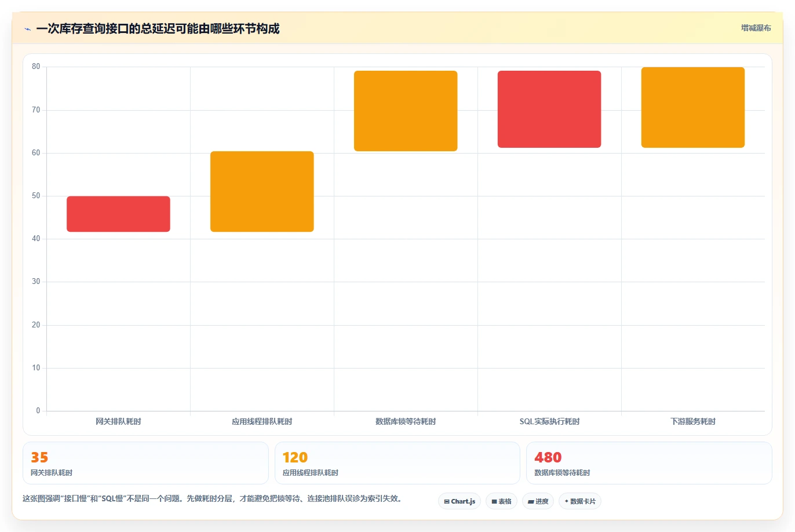Screen dimensions: 795x532
Task: Click x-axis label 数据库锁等待耗时
Action: (406, 422)
